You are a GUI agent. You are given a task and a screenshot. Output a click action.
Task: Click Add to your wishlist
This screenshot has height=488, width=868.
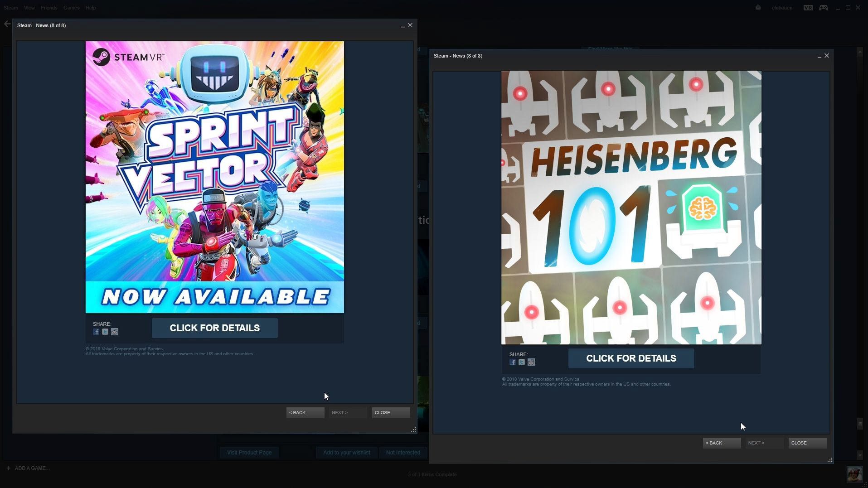[347, 453]
